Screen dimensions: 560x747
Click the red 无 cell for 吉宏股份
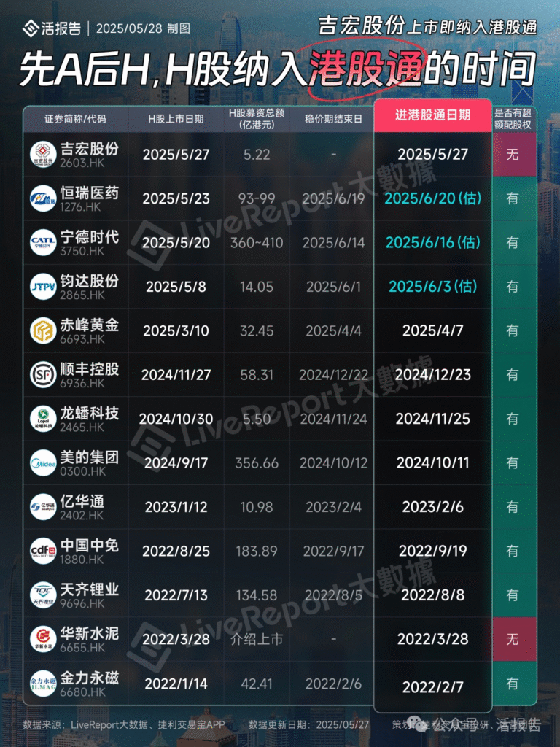click(x=513, y=155)
